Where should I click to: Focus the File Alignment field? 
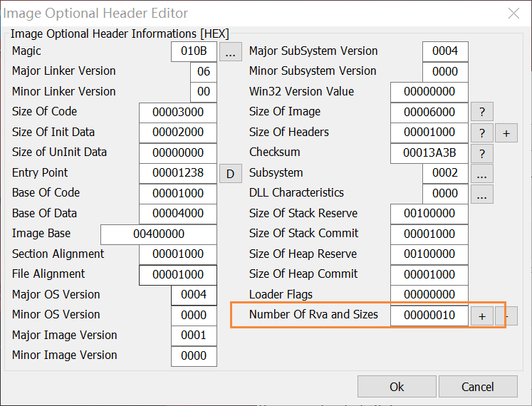(x=178, y=275)
